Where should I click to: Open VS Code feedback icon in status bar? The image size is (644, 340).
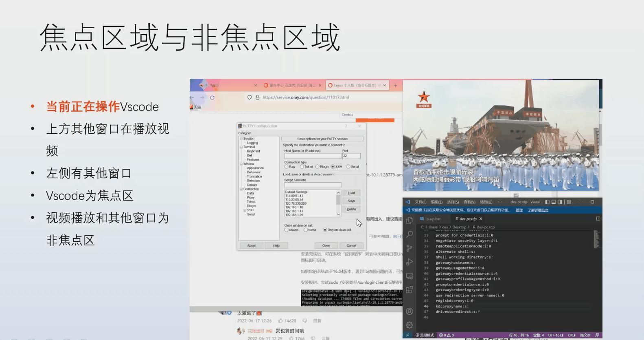coord(597,335)
